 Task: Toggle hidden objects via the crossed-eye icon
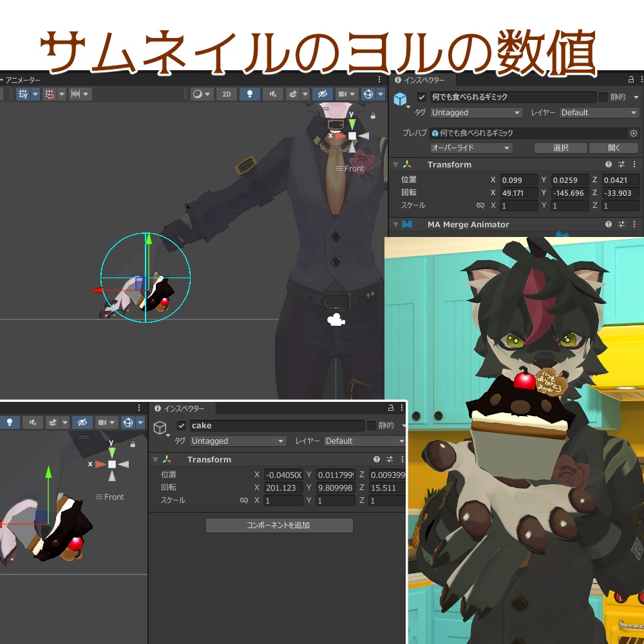323,94
